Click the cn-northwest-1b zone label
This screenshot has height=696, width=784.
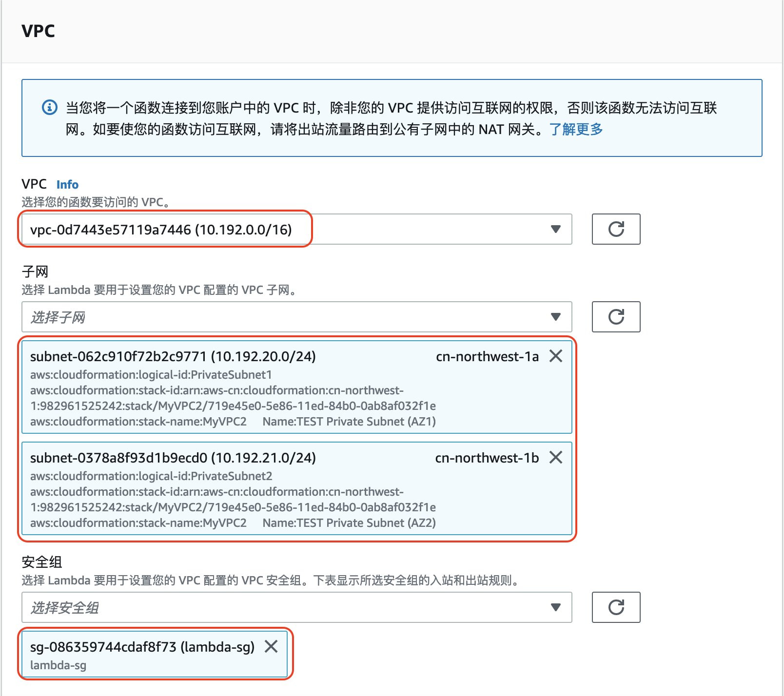click(487, 458)
